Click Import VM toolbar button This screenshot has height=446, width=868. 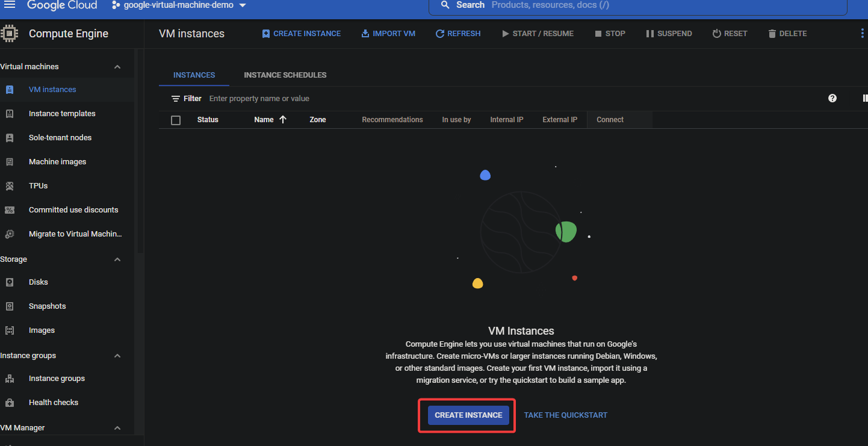(388, 34)
